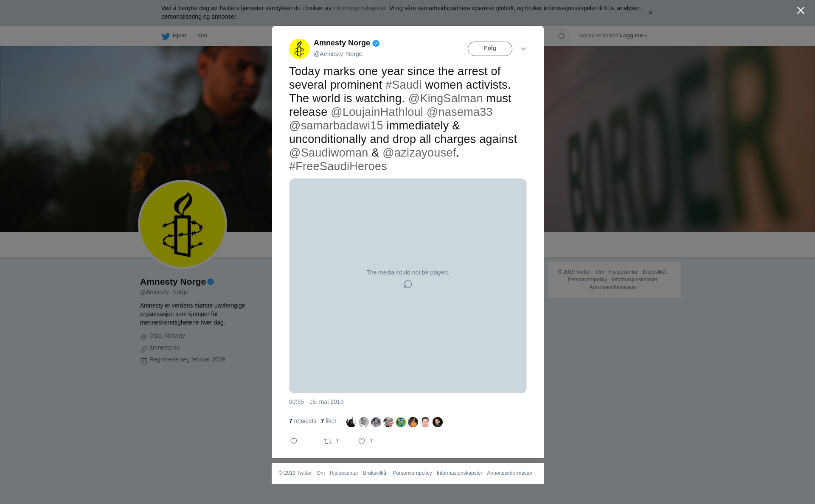
Task: Retweet this tweet via the retweet icon
Action: [x=328, y=441]
